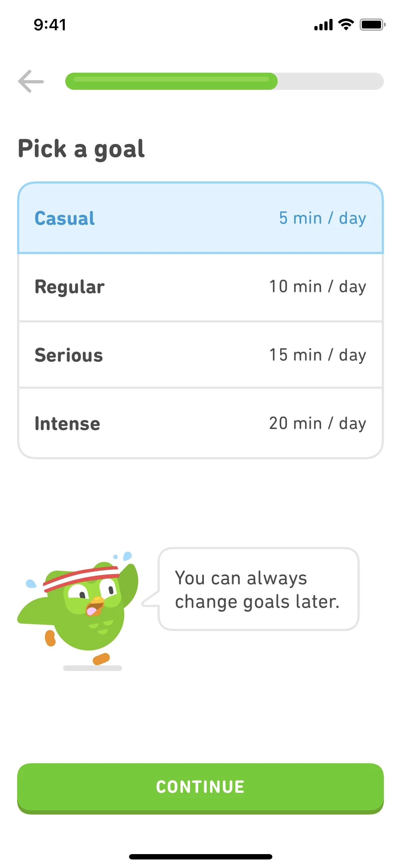Choose the Regular 10 min goal
This screenshot has height=868, width=401.
point(200,287)
